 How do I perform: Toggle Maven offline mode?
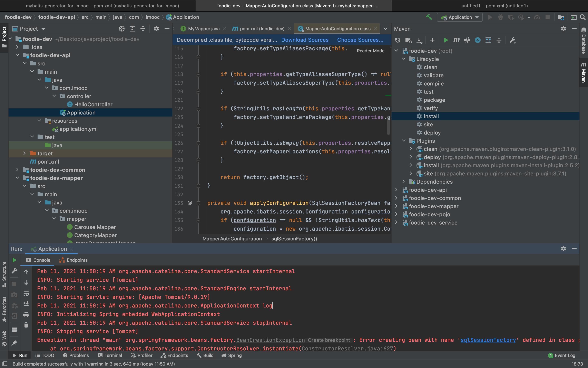(x=467, y=40)
